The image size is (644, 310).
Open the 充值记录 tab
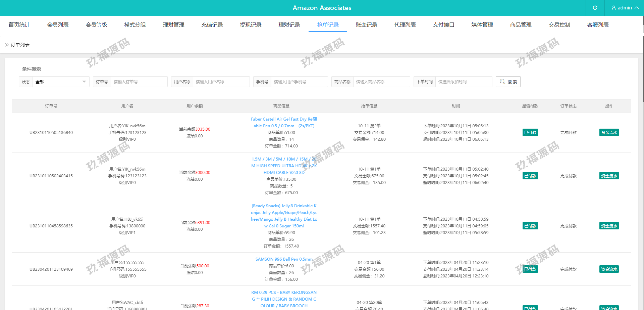click(212, 25)
